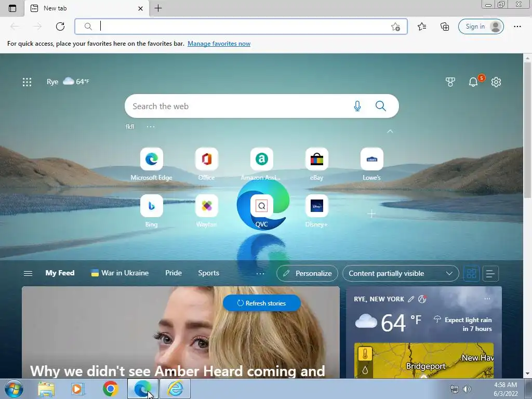This screenshot has width=532, height=399.
Task: Click Manage favorites now link
Action: click(x=219, y=44)
